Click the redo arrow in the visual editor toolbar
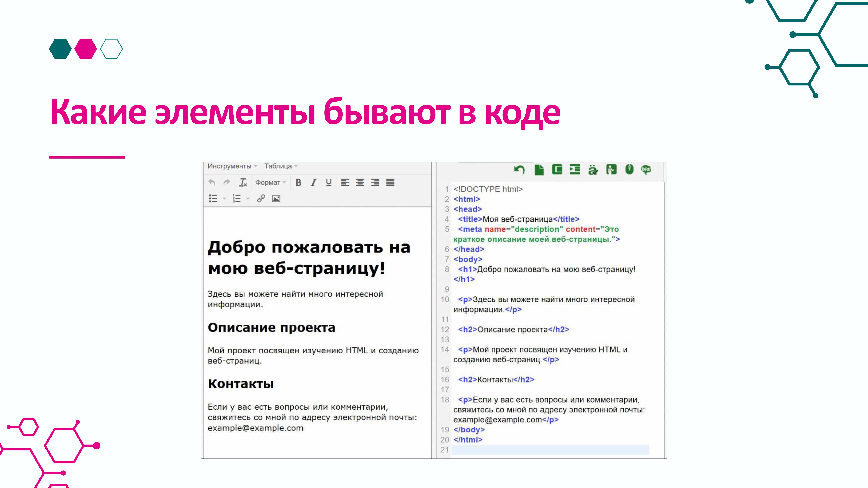Image resolution: width=868 pixels, height=488 pixels. click(227, 182)
